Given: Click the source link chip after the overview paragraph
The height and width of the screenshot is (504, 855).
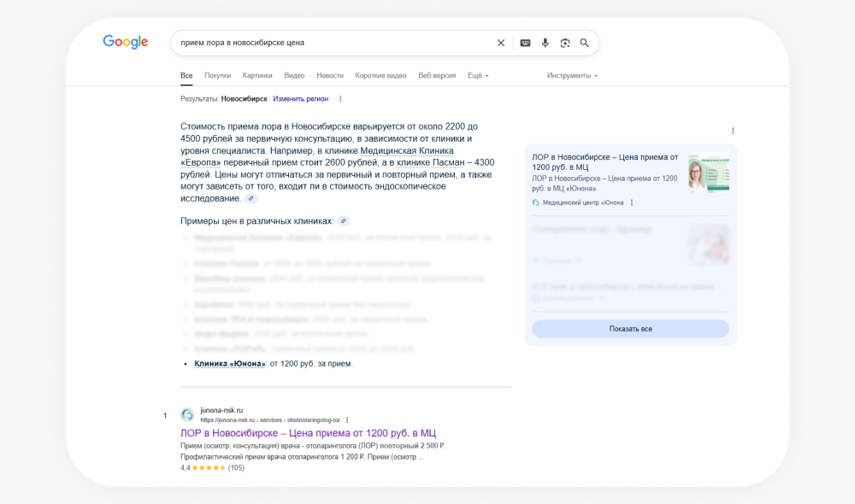Looking at the screenshot, I should click(251, 198).
